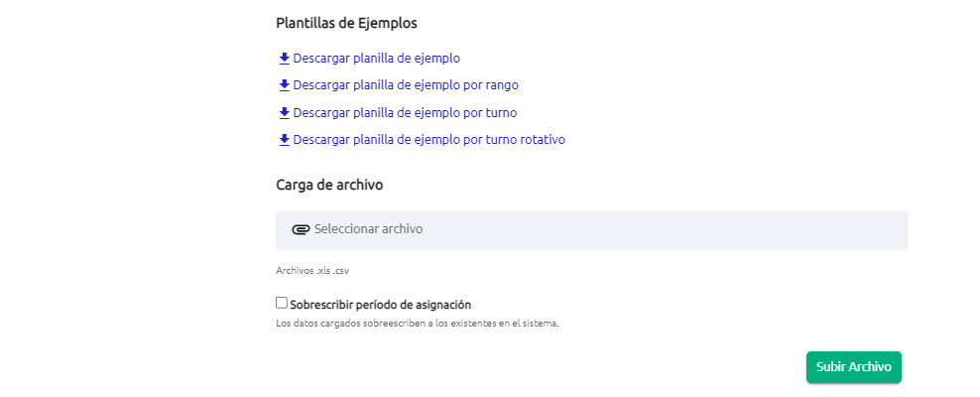
Task: Click the 'Los datos cargados sobreescriben' helper text
Action: click(x=418, y=324)
